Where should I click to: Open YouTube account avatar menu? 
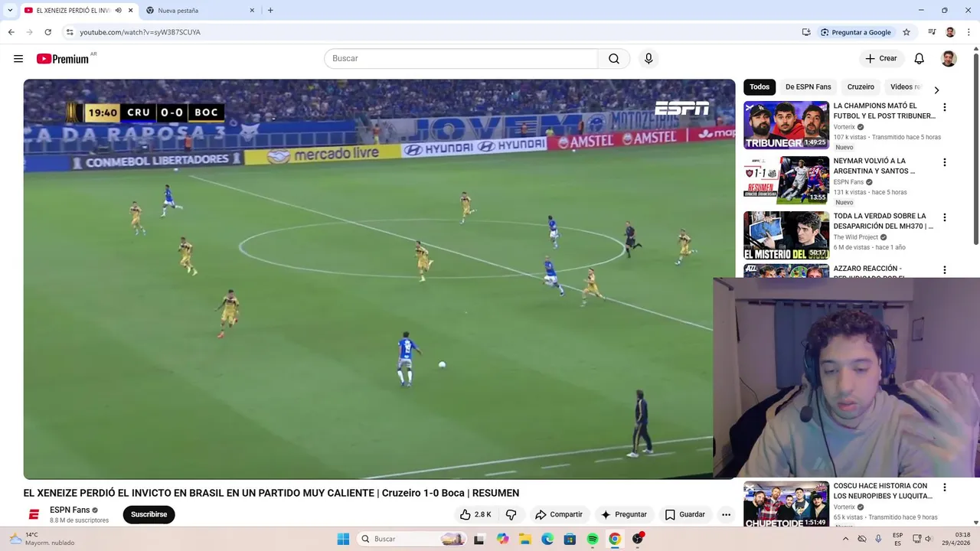click(949, 59)
